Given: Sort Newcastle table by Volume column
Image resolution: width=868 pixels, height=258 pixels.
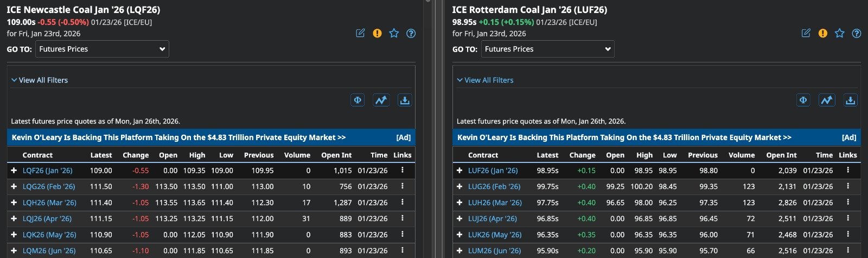Looking at the screenshot, I should pos(297,155).
